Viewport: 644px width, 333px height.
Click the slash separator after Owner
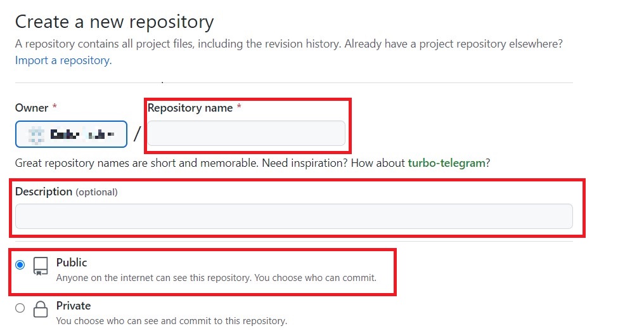coord(137,134)
